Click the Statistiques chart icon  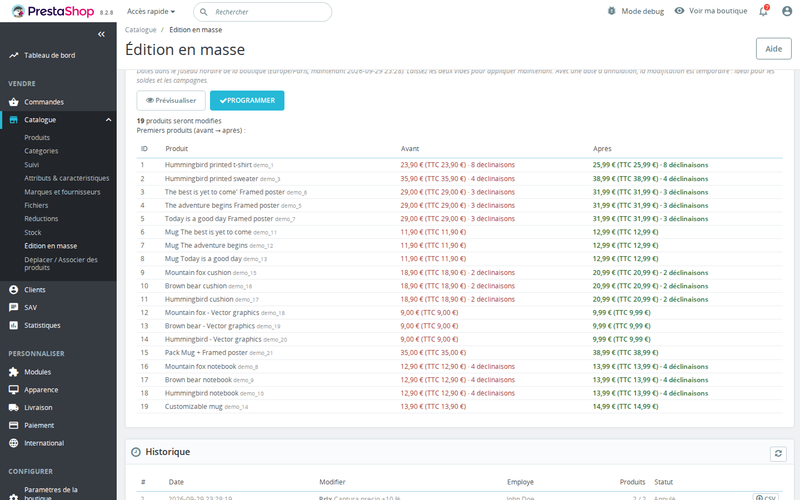point(14,326)
